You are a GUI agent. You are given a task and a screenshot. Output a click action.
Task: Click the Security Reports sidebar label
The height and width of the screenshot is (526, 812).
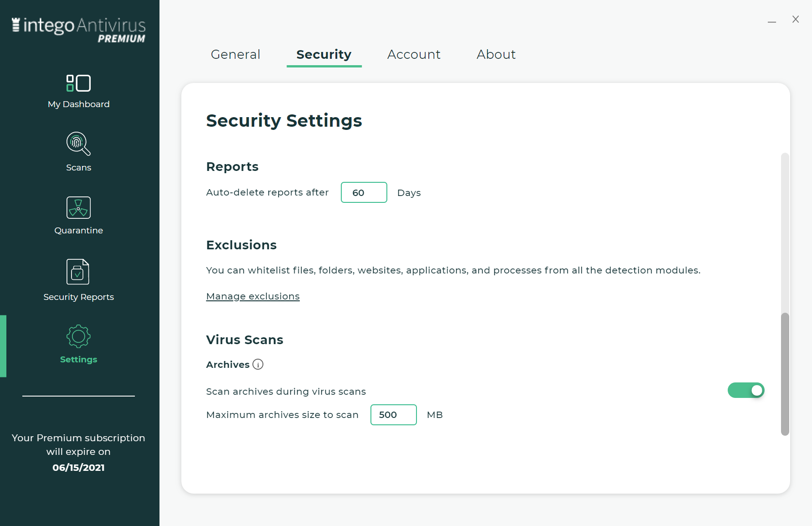coord(78,297)
